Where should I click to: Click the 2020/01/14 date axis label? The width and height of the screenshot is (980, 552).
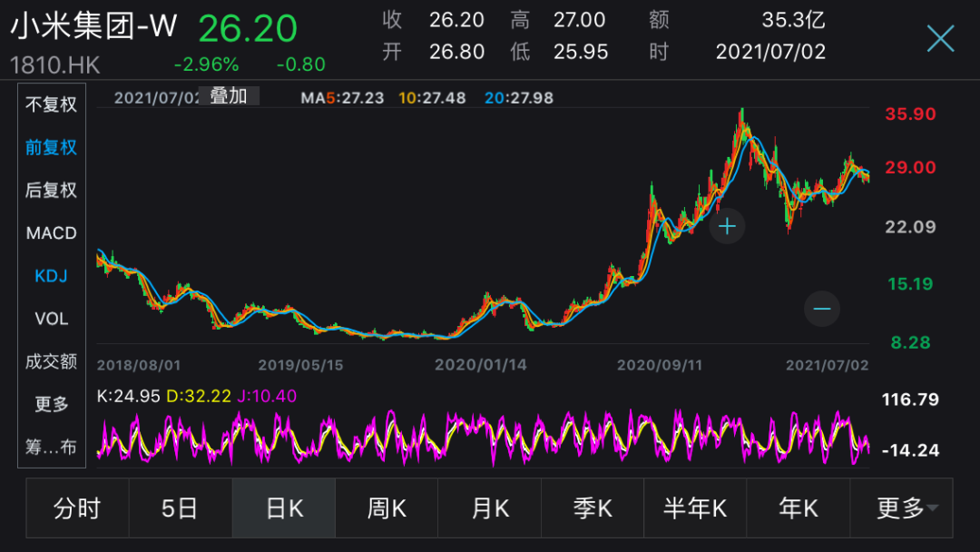481,365
